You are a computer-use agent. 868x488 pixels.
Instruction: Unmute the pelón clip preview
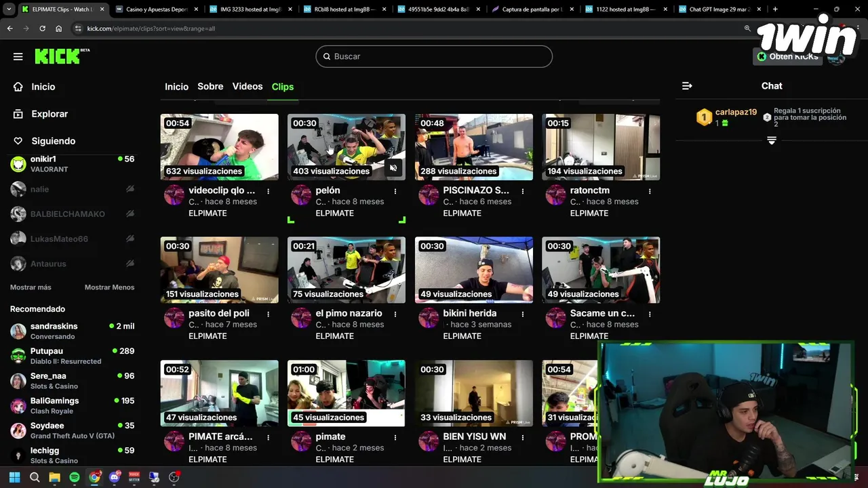pyautogui.click(x=393, y=167)
